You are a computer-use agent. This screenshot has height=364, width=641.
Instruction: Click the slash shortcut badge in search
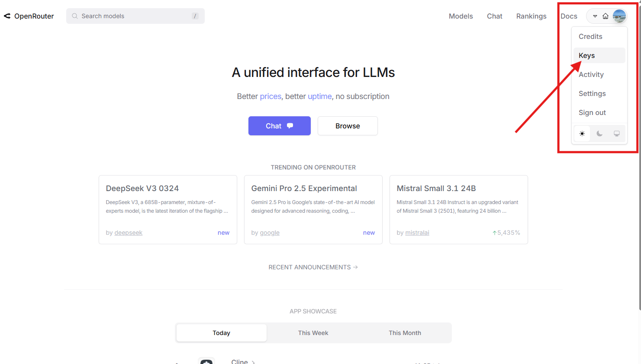195,16
